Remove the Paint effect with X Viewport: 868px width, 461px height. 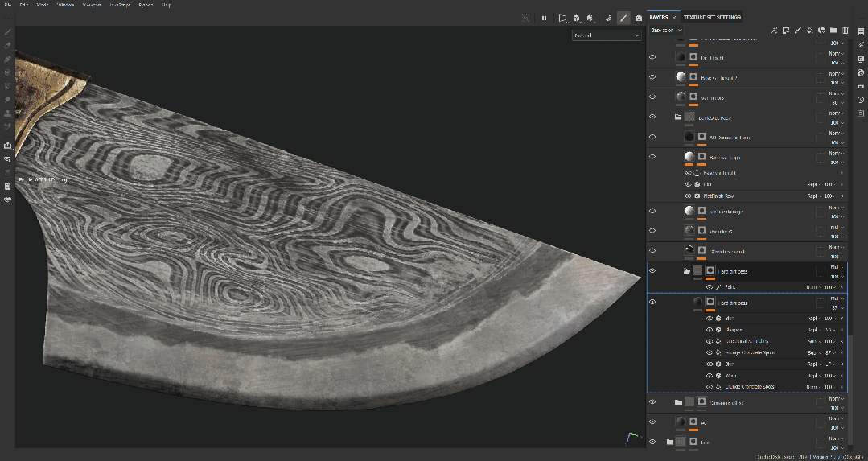[x=842, y=286]
